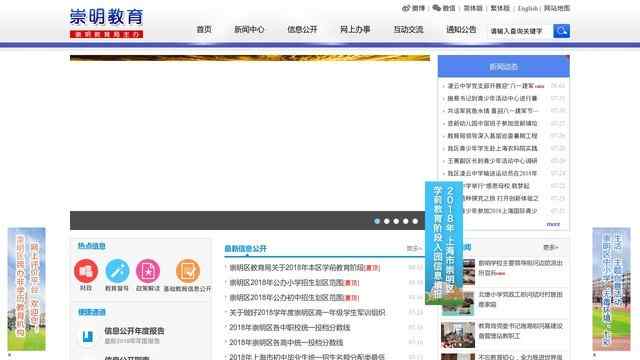Click the search keyword input field
Screen dimensions: 640x360
[x=520, y=31]
